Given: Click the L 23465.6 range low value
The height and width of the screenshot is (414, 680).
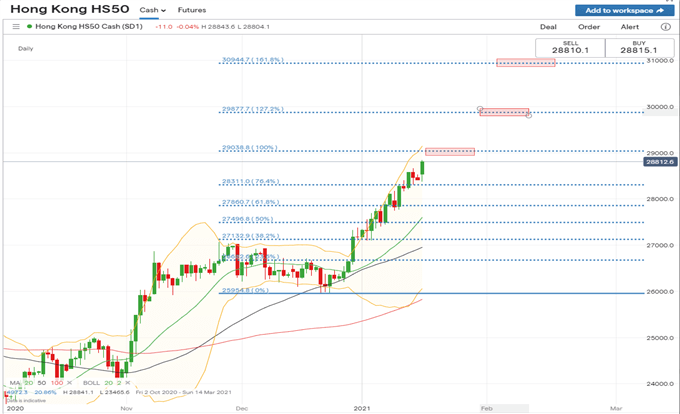Looking at the screenshot, I should (x=114, y=392).
